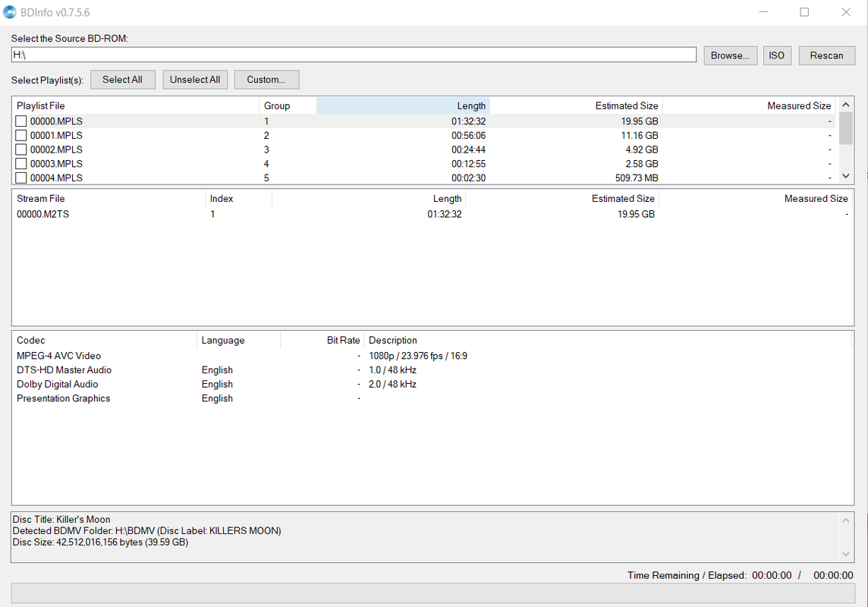Click the 509.73 MB estimated size value
This screenshot has width=868, height=607.
637,178
